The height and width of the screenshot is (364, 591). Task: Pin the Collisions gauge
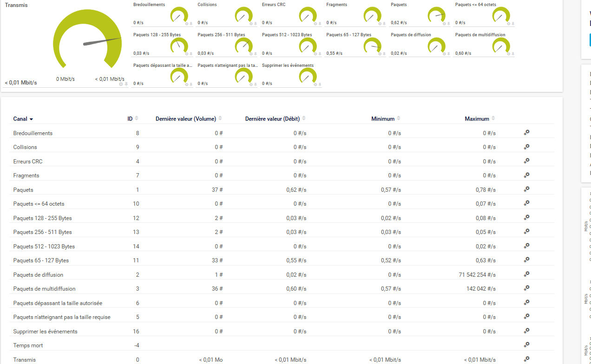[255, 23]
